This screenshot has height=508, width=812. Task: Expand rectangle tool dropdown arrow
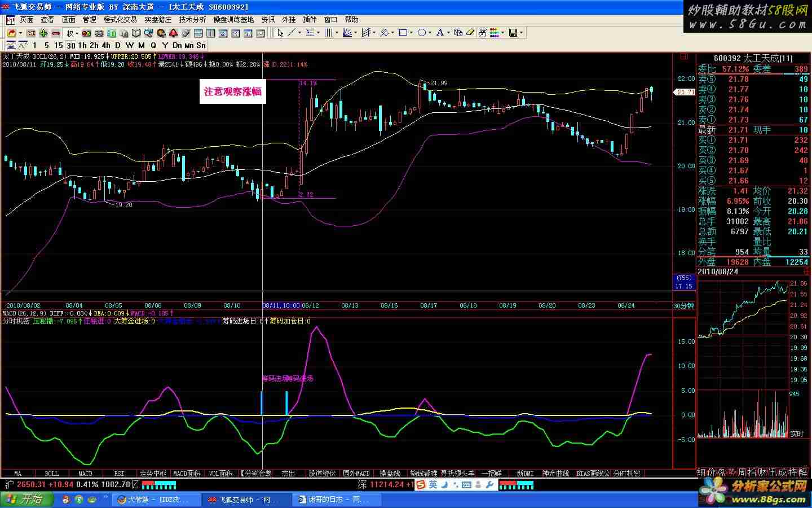412,33
